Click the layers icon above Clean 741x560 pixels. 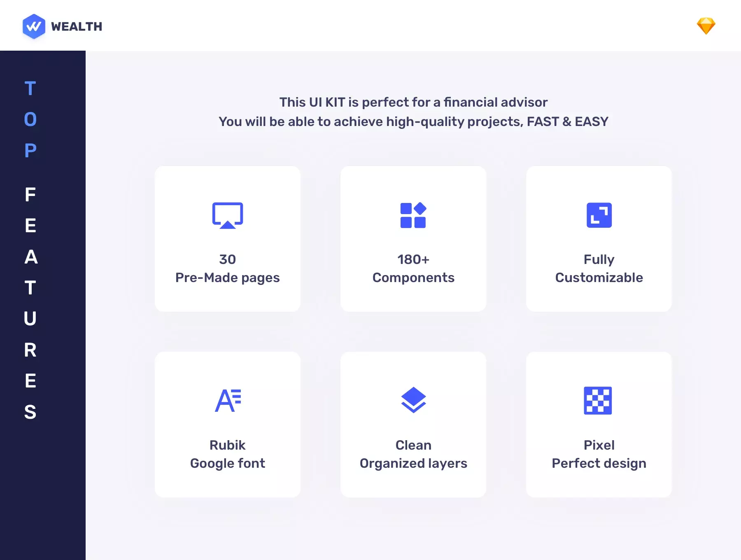[x=413, y=400]
